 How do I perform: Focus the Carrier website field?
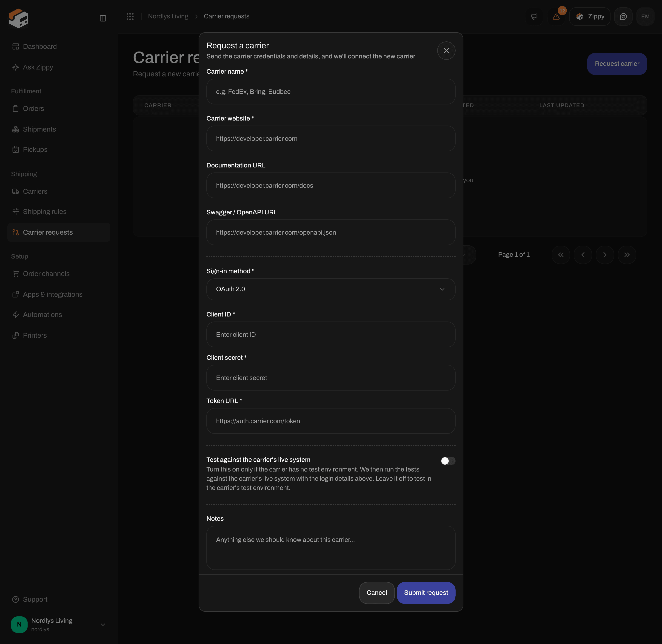331,139
